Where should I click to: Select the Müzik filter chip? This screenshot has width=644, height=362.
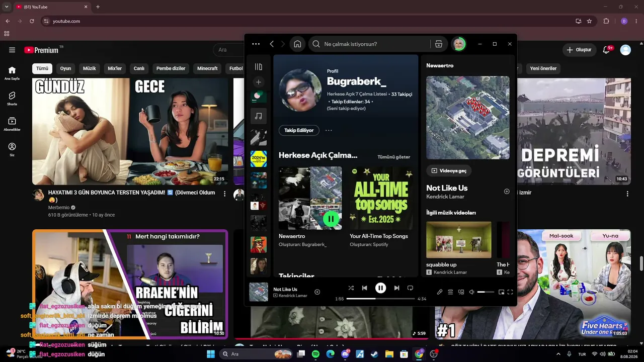point(90,68)
